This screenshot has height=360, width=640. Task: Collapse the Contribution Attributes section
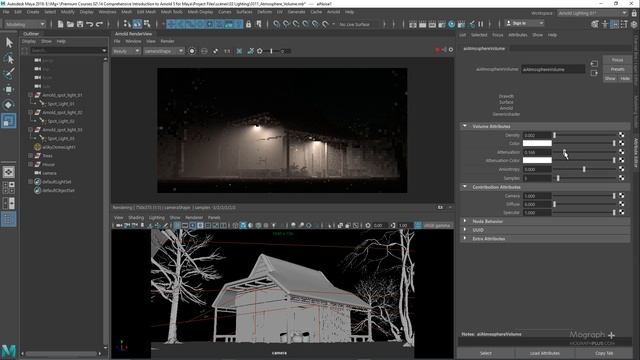(x=464, y=187)
